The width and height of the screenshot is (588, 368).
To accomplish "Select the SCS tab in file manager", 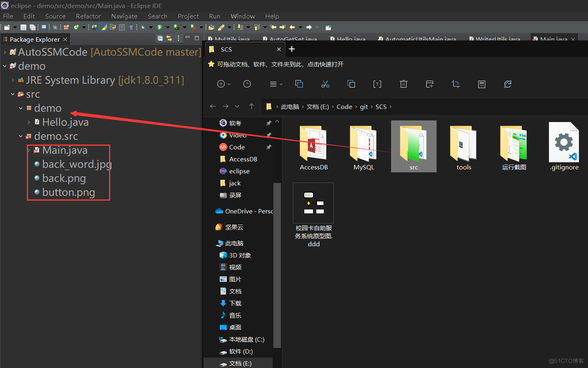I will pyautogui.click(x=245, y=49).
